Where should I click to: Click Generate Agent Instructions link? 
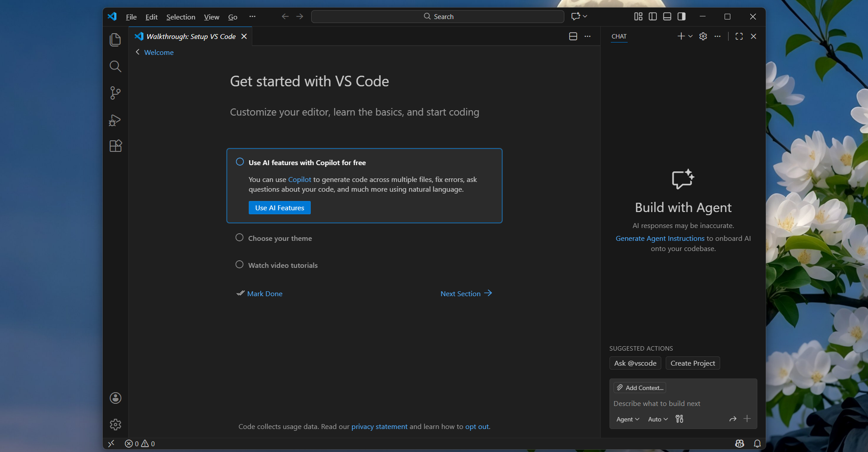point(660,238)
